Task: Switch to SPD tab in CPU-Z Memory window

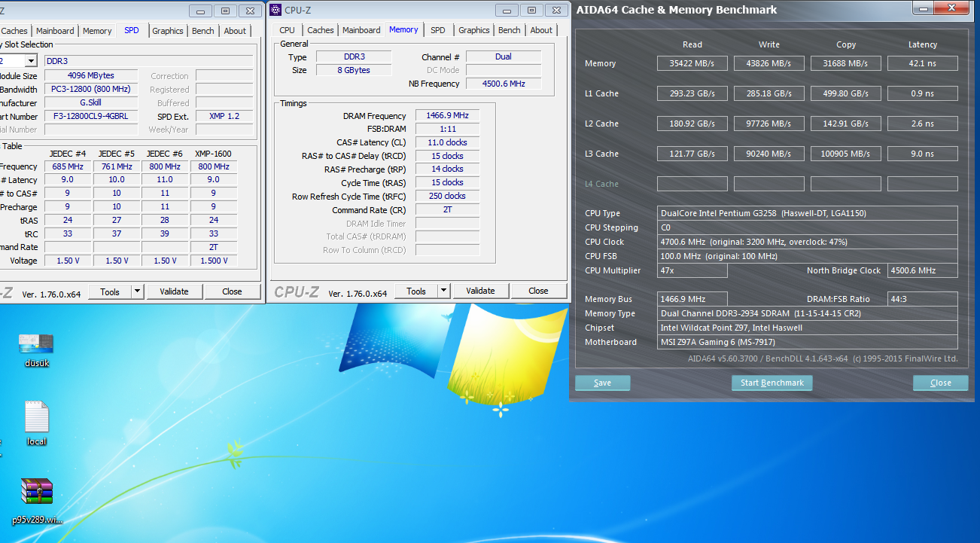Action: point(438,30)
